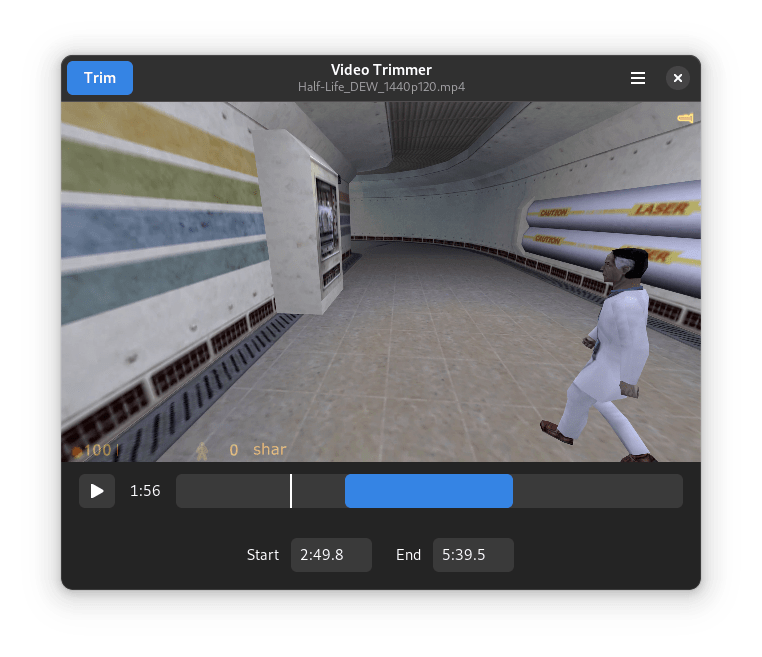Click the file name Half-Life_DEW_1440p120.mp4
Image resolution: width=762 pixels, height=657 pixels.
[381, 87]
